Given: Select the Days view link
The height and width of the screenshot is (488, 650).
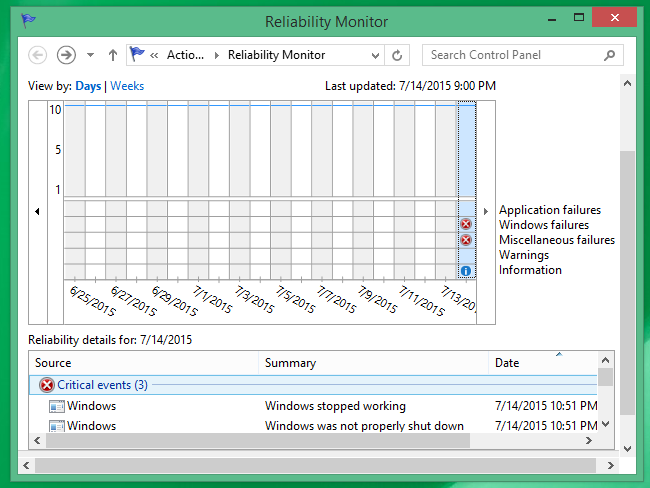Looking at the screenshot, I should (88, 86).
